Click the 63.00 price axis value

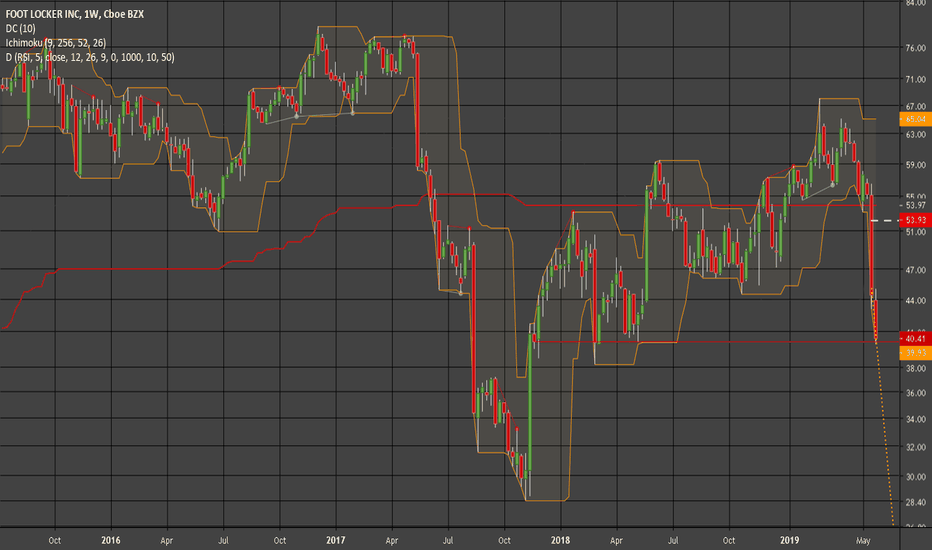[916, 134]
